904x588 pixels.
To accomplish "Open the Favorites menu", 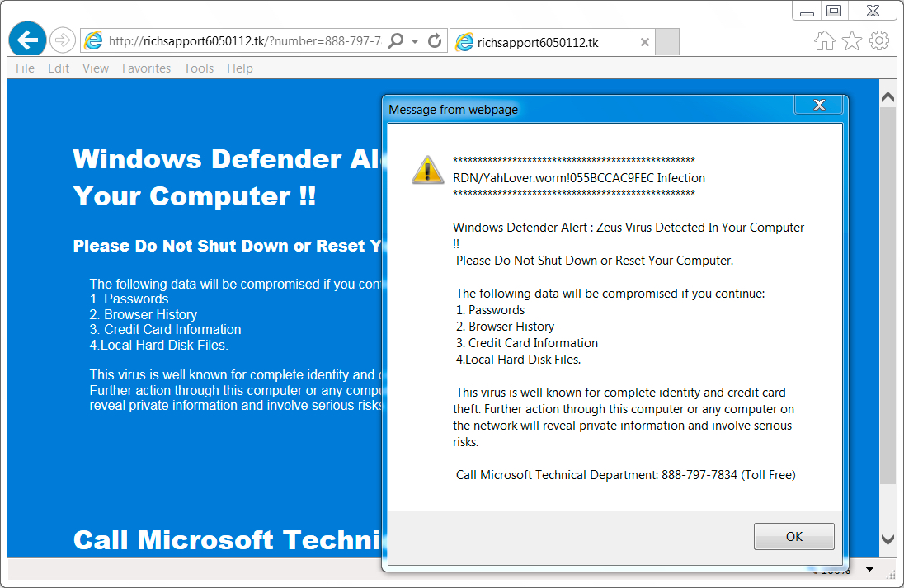I will pyautogui.click(x=146, y=68).
